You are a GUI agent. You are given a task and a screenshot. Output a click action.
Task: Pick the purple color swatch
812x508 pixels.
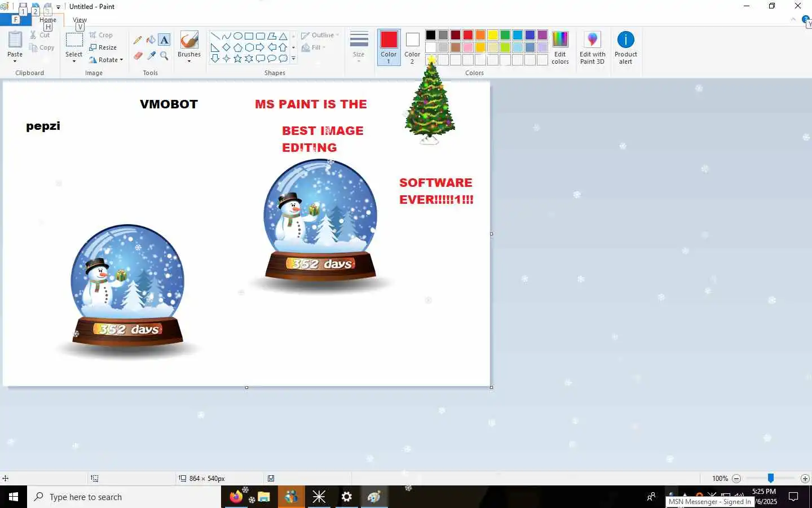[542, 35]
